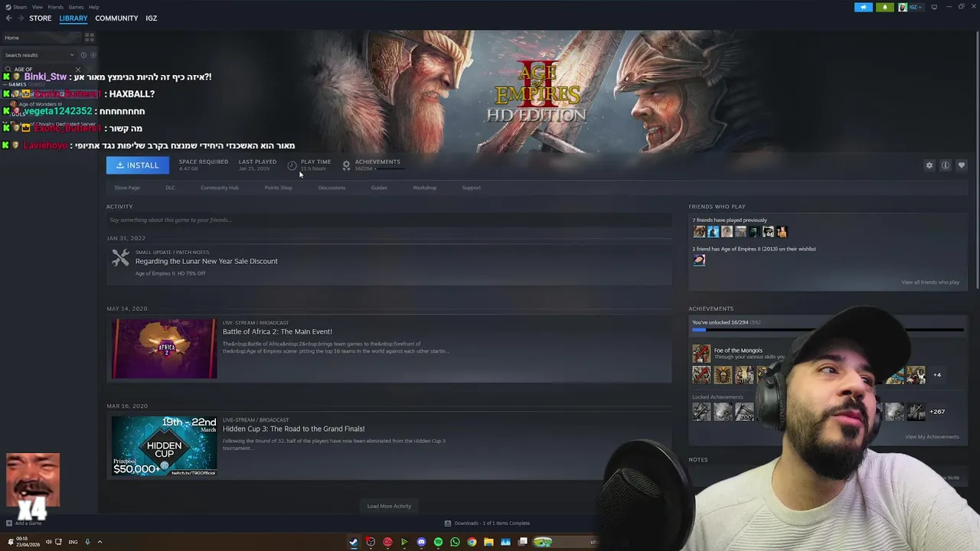Open the green notifications bell
The width and height of the screenshot is (980, 551).
click(x=885, y=8)
